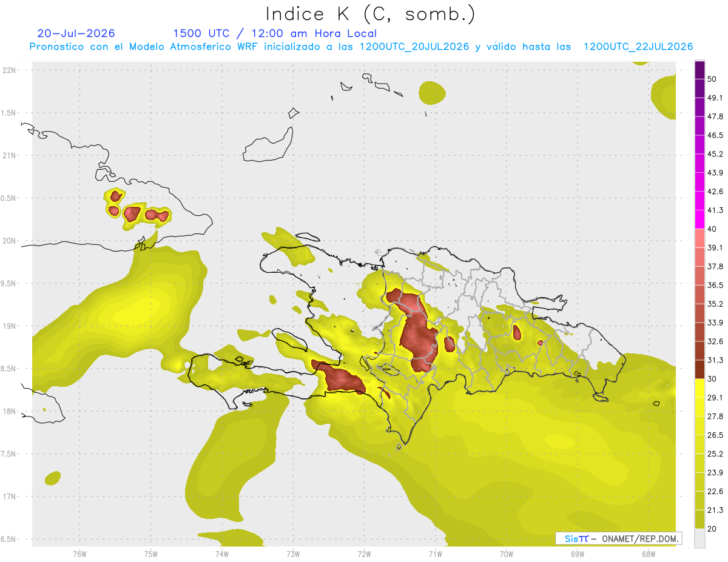
Task: Click the "19N" latitude label
Action: tap(10, 326)
